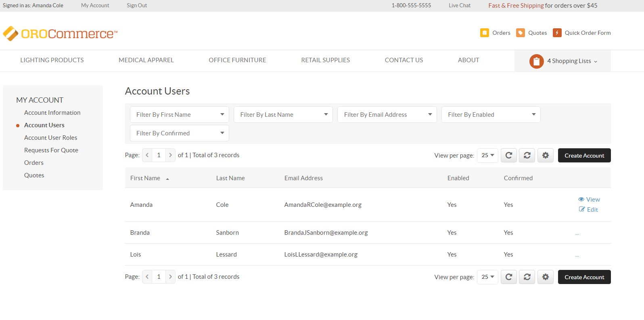Open Account User Roles in sidebar
Screen dimensions: 644x320
pos(51,138)
